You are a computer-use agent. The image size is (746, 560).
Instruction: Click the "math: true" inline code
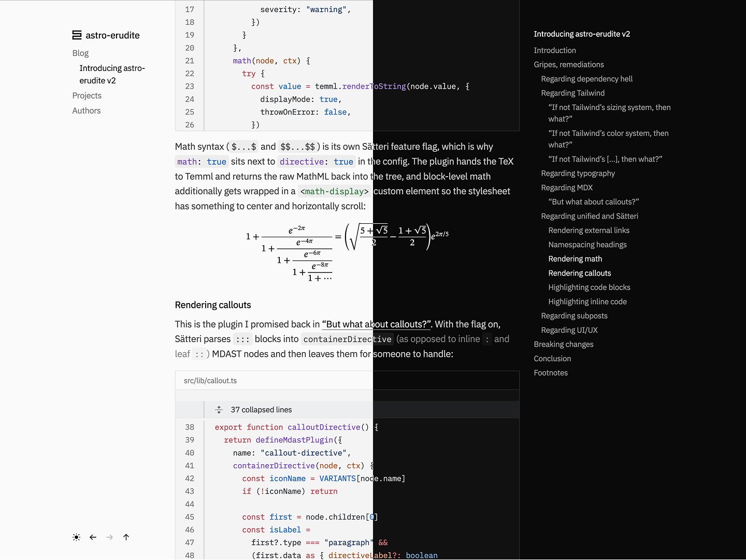[202, 162]
